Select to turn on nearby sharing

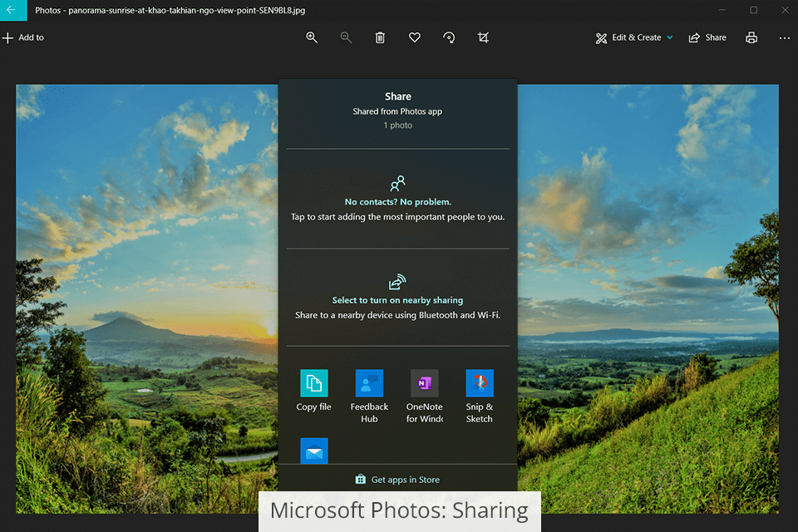397,300
